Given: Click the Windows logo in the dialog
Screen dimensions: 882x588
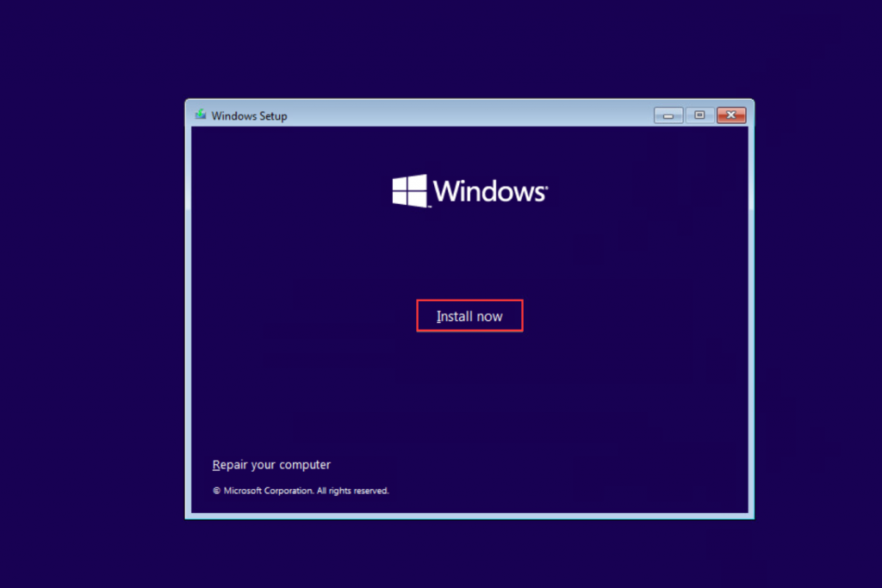Looking at the screenshot, I should (x=469, y=191).
